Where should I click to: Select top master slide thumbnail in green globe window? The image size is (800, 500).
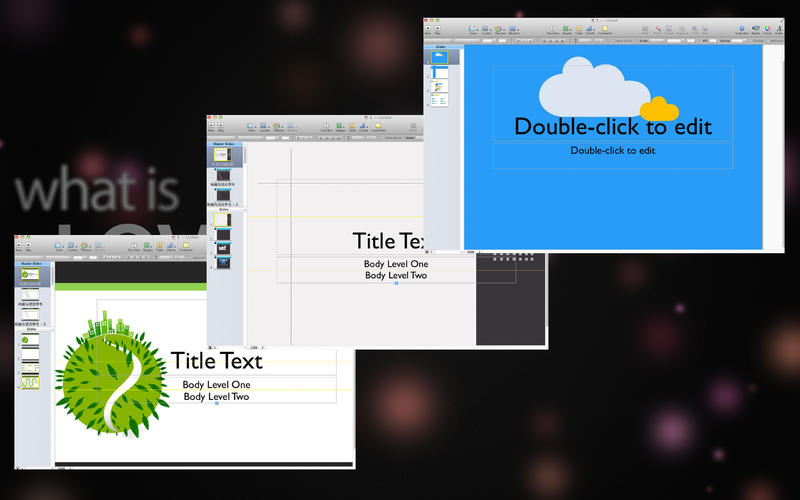30,274
